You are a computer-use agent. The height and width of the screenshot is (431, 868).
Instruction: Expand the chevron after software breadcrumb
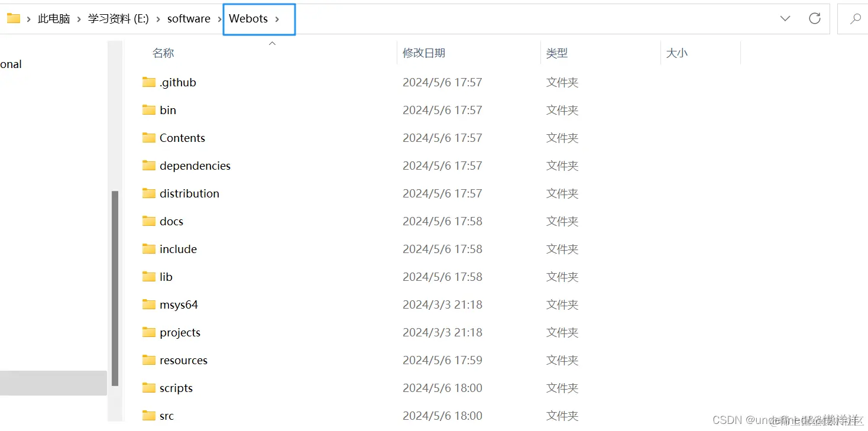click(220, 19)
